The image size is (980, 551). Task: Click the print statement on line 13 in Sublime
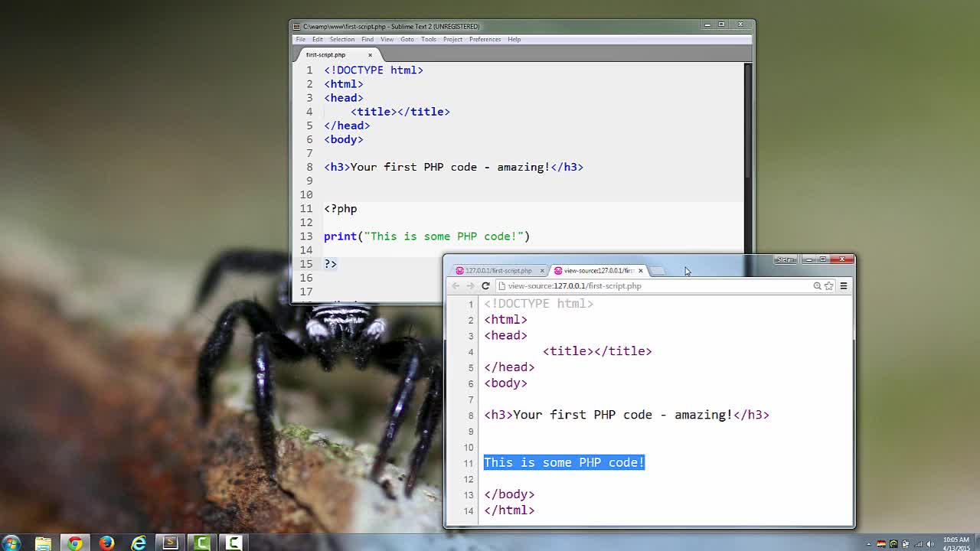(426, 236)
